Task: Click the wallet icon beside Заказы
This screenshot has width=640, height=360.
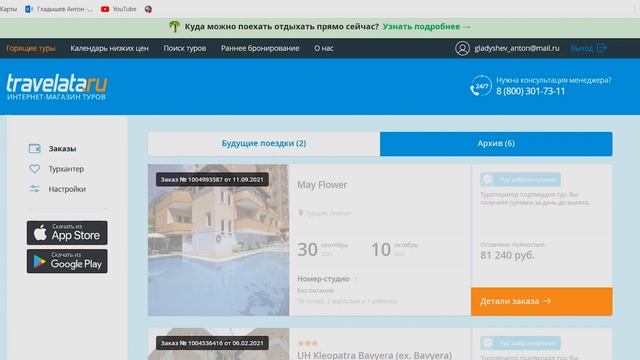Action: click(x=34, y=149)
